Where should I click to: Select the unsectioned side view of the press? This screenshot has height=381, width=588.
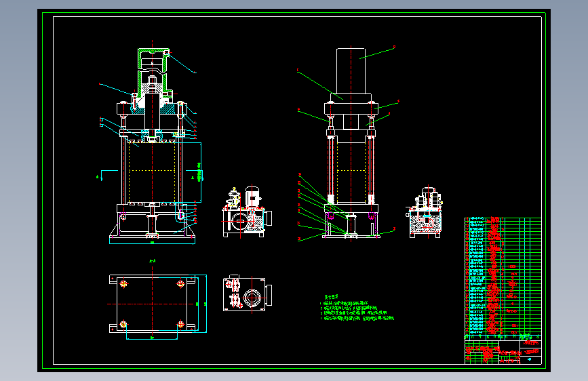[351, 144]
